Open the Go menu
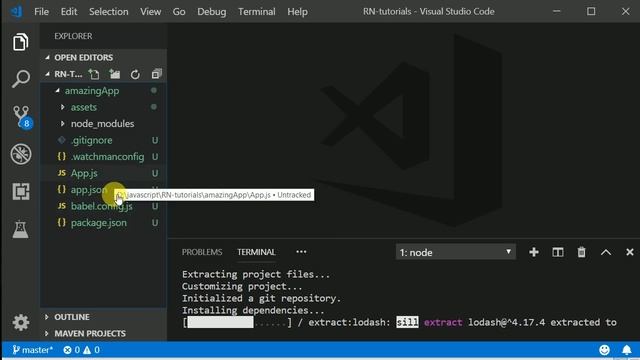 tap(179, 11)
